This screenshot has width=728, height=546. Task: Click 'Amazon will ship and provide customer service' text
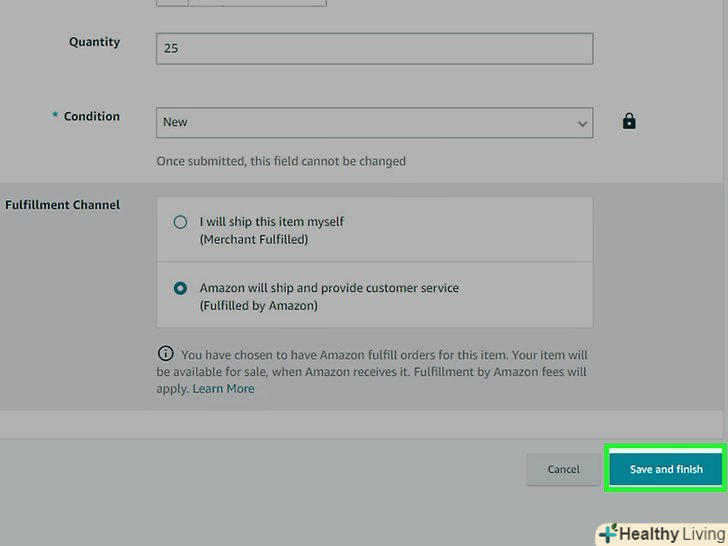(x=329, y=288)
